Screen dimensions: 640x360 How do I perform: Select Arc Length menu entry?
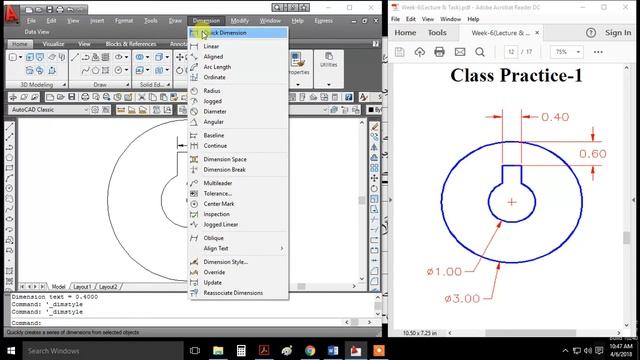coord(238,67)
